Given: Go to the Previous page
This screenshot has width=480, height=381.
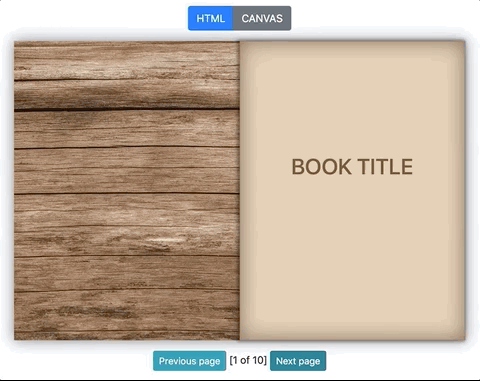Looking at the screenshot, I should tap(189, 361).
